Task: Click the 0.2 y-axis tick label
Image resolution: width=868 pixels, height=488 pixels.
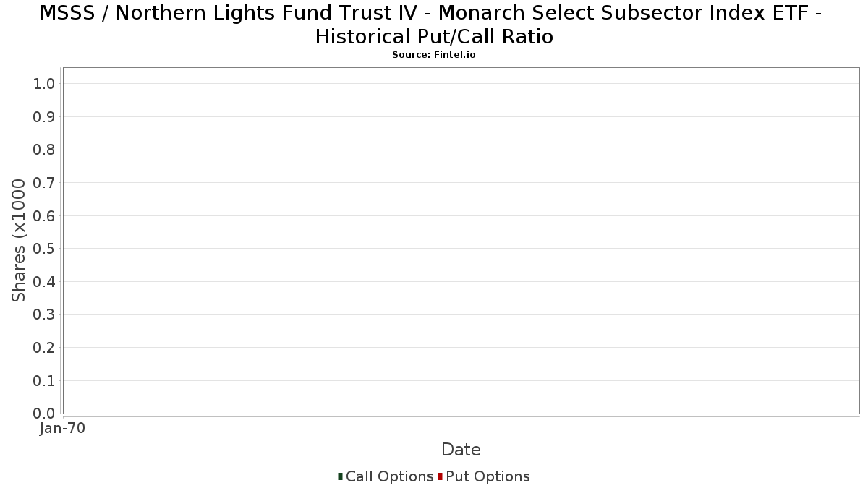Action: [x=44, y=348]
